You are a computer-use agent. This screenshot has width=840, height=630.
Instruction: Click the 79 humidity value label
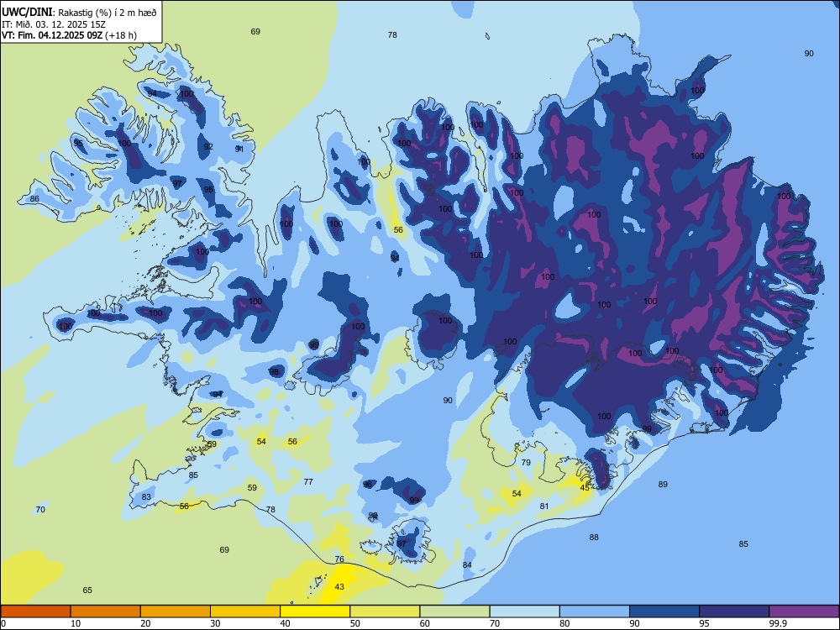[x=526, y=462]
